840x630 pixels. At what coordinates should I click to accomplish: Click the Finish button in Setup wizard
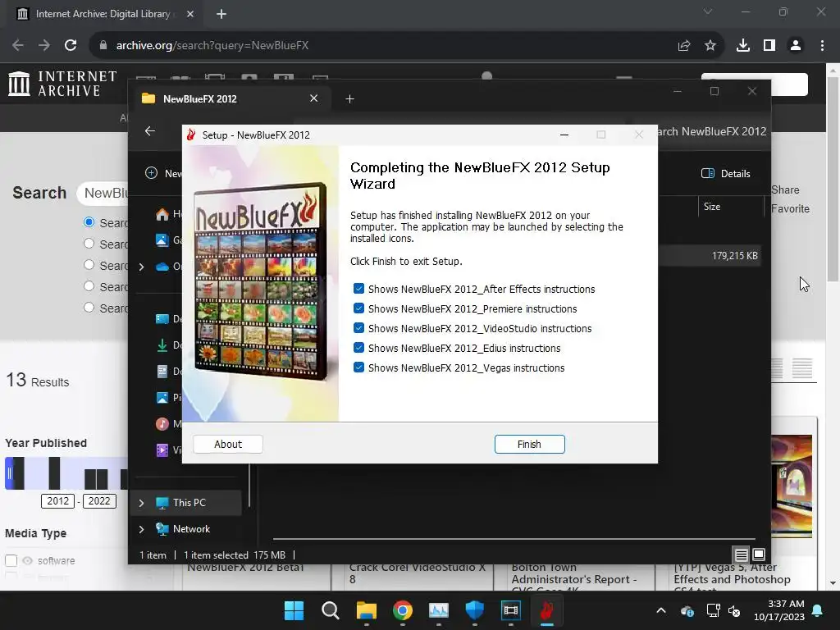click(x=529, y=444)
